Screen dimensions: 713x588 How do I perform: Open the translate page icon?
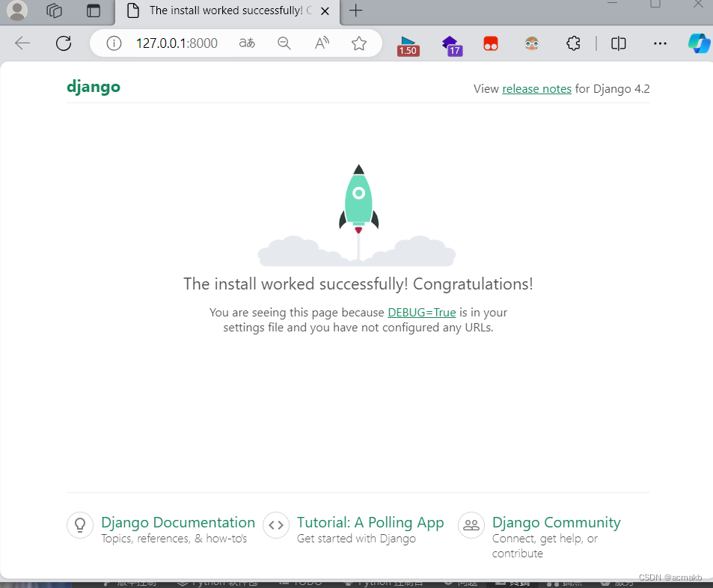tap(247, 43)
